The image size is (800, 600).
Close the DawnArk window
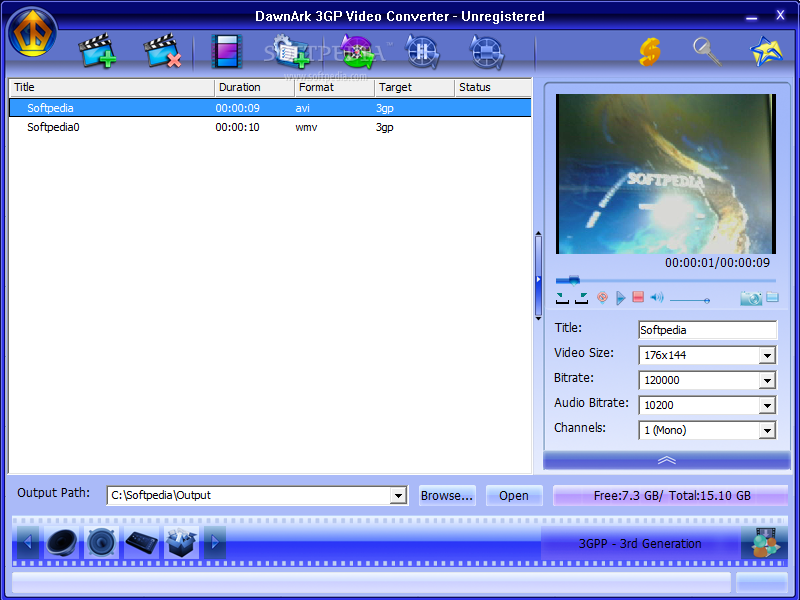coord(780,15)
